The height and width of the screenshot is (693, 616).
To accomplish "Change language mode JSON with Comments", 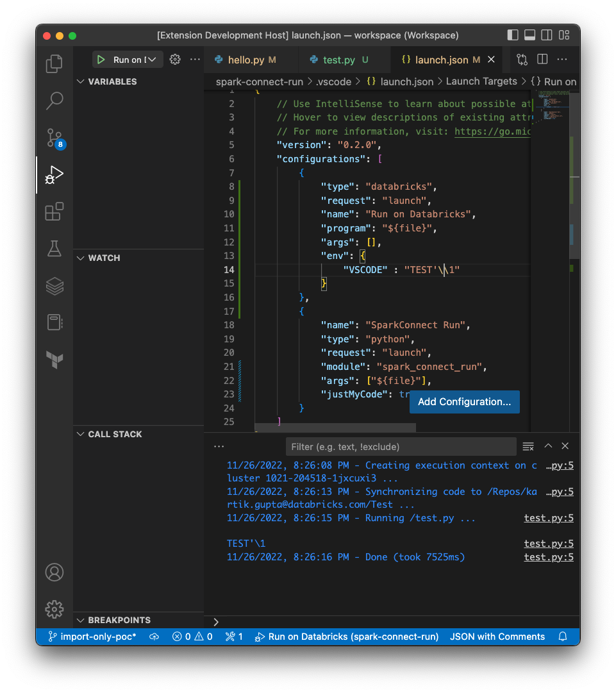I will coord(497,637).
